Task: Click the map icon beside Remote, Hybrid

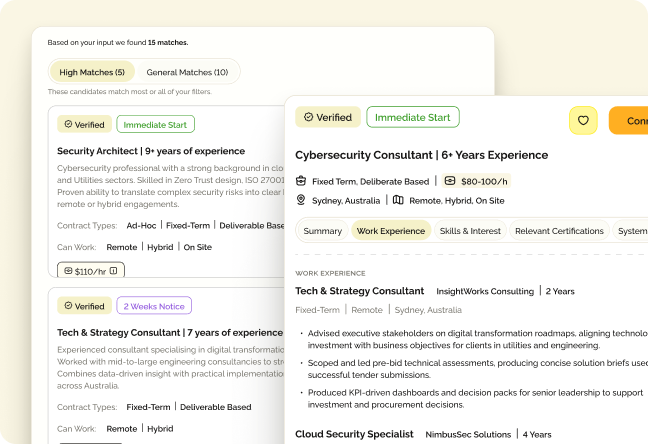Action: pyautogui.click(x=398, y=200)
